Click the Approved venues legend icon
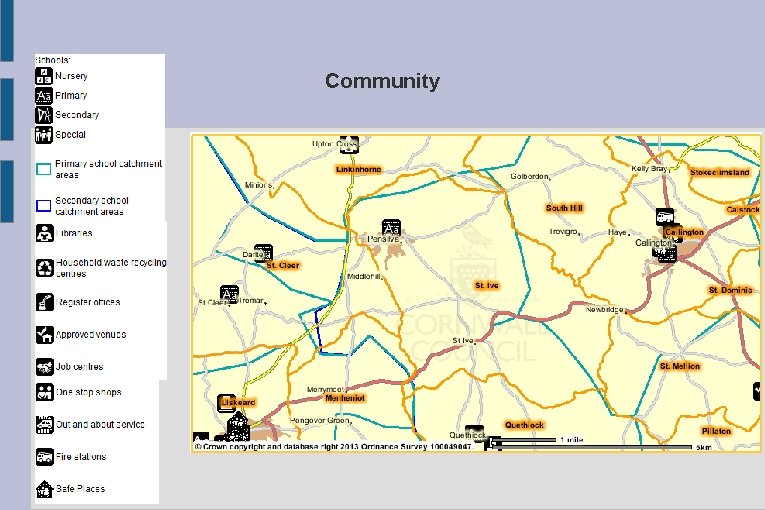Viewport: 765px width, 510px height. [44, 335]
